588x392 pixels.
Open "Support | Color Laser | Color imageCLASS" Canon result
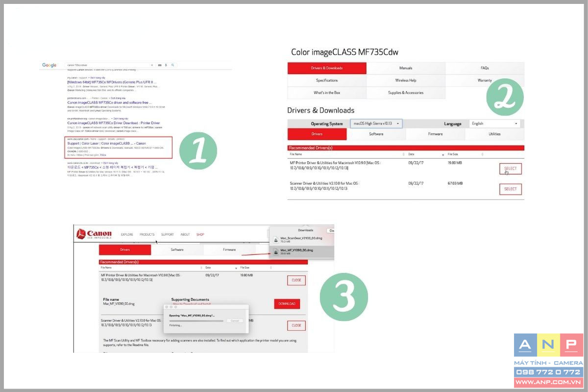point(106,144)
